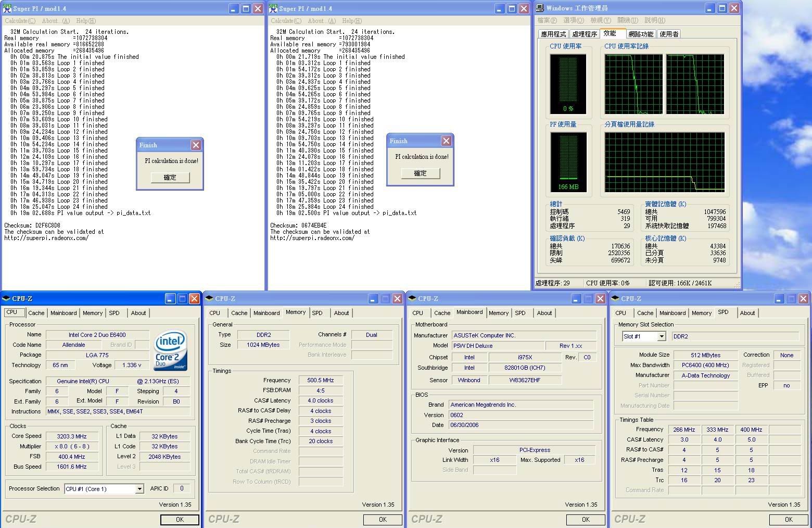
Task: Click the Chipset value i975X
Action: click(525, 357)
